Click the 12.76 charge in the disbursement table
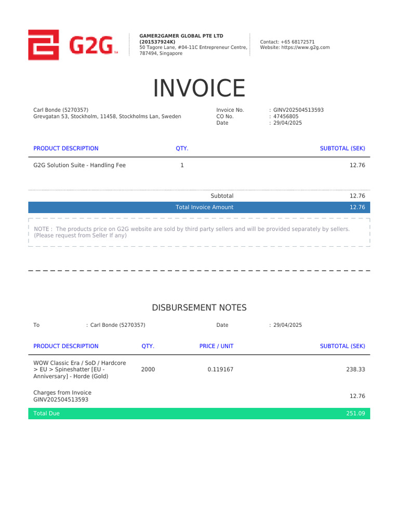 [357, 396]
